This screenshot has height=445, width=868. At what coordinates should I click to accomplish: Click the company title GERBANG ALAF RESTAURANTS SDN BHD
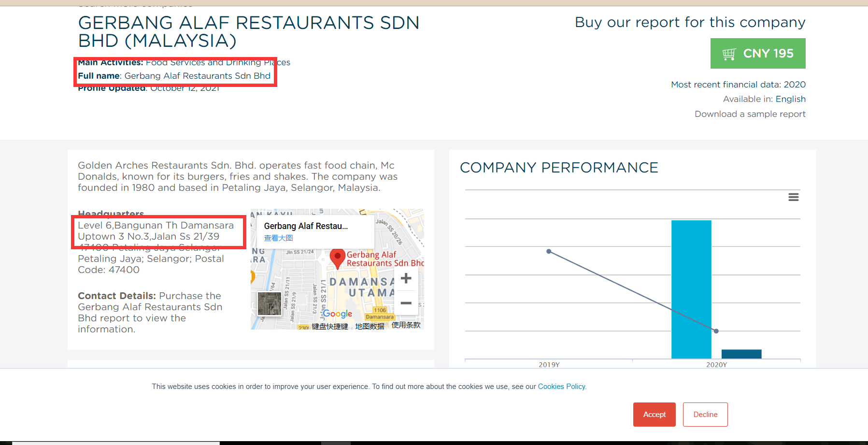[249, 32]
